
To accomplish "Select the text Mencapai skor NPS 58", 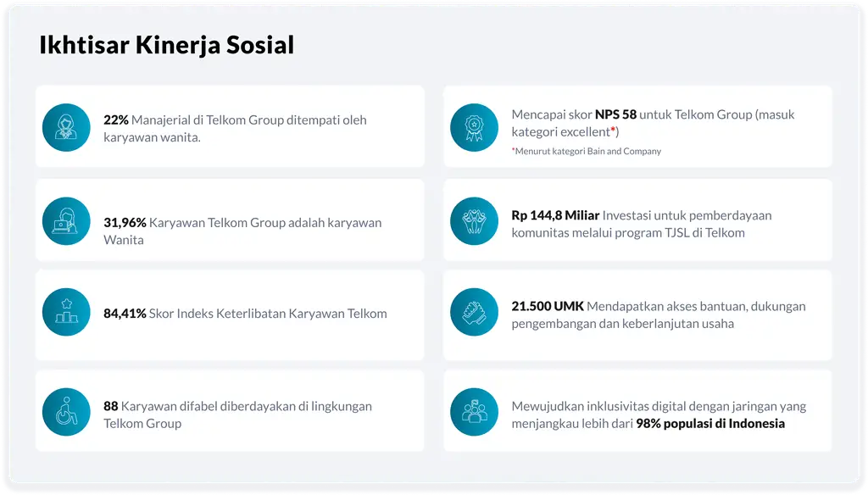I will coord(574,114).
